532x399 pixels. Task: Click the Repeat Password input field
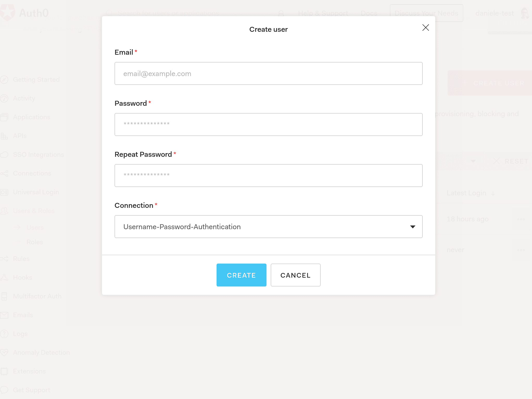coord(269,176)
